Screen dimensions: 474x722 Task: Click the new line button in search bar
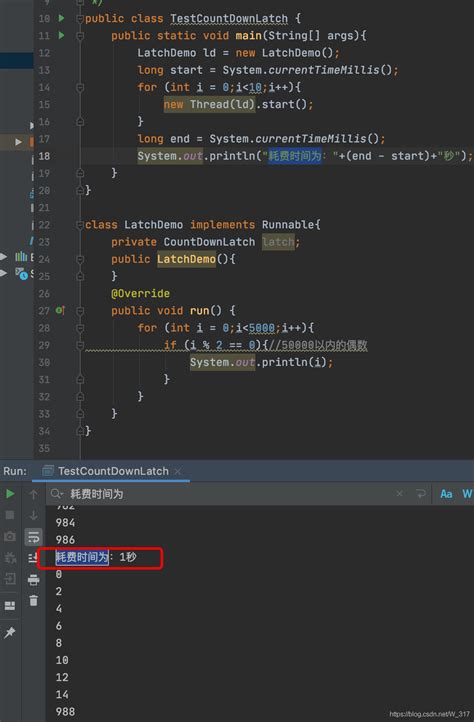tap(421, 494)
